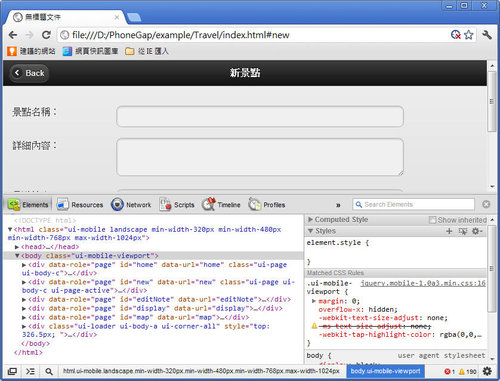Toggle element state icon in Styles header

463,231
